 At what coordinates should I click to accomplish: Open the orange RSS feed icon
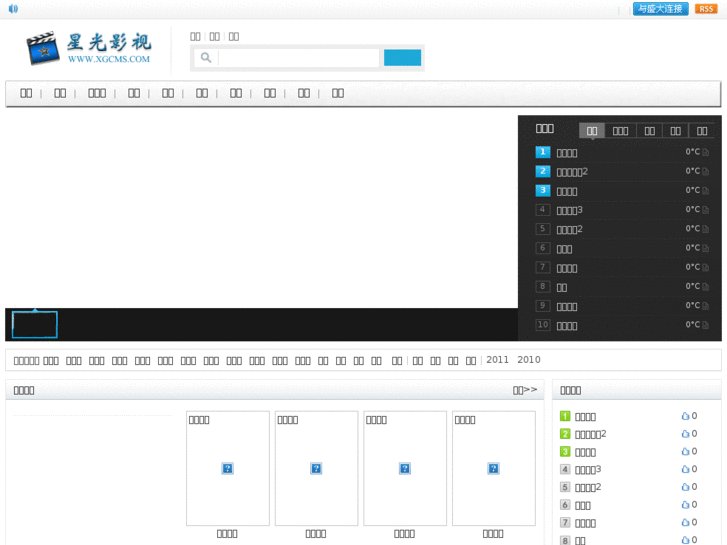tap(706, 9)
